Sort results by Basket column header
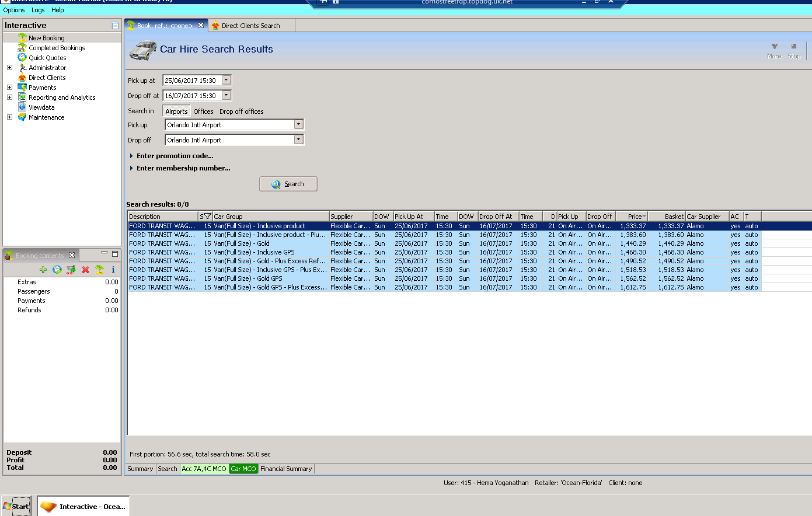 pos(667,216)
